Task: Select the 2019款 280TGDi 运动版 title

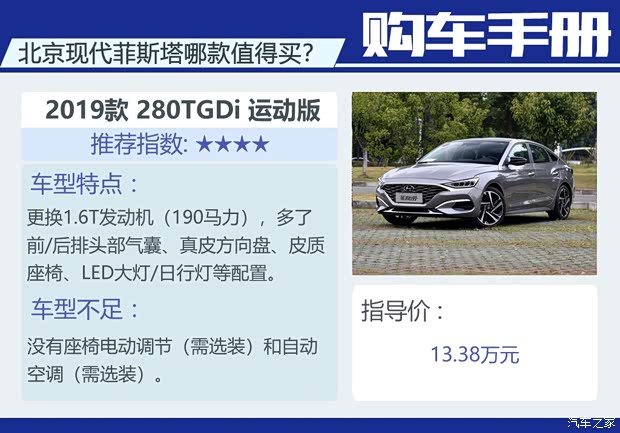Action: pos(183,110)
